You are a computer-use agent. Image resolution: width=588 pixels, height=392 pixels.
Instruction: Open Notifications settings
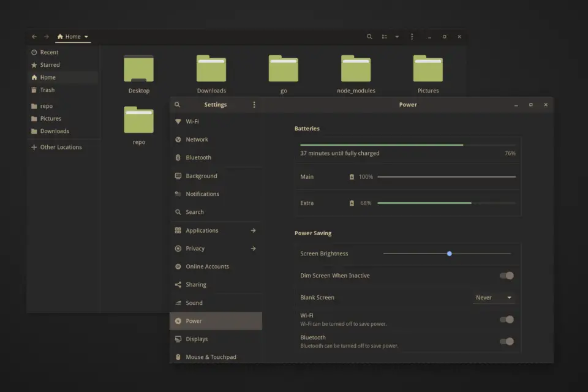tap(202, 194)
